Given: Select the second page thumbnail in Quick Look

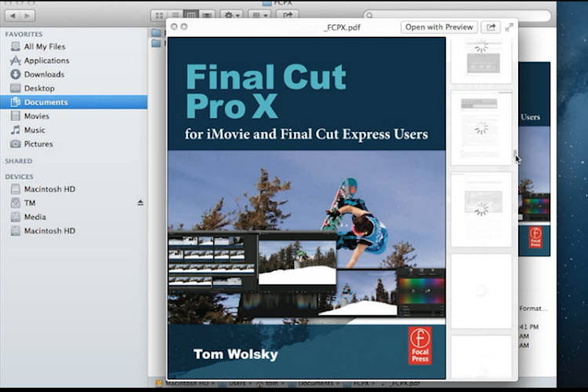Looking at the screenshot, I should click(x=481, y=127).
